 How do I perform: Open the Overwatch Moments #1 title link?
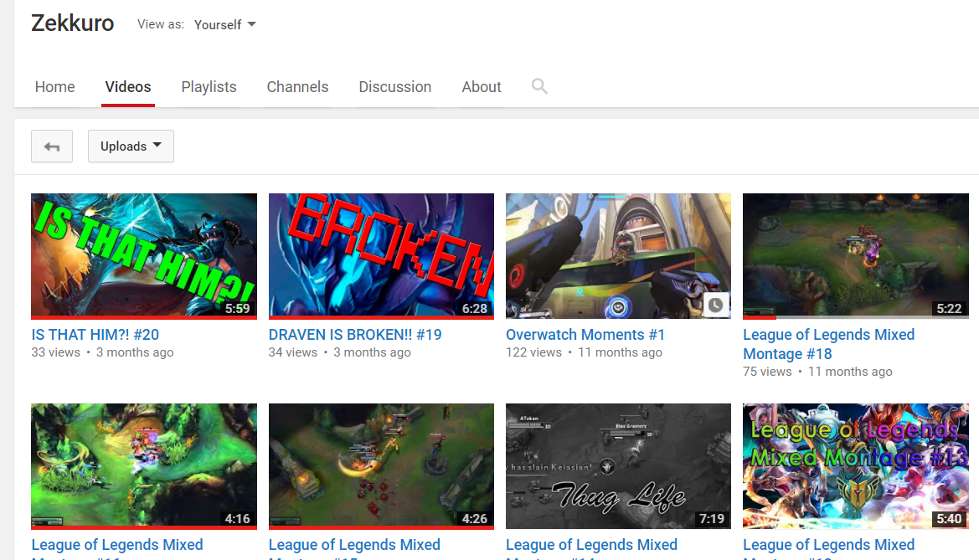click(x=585, y=335)
